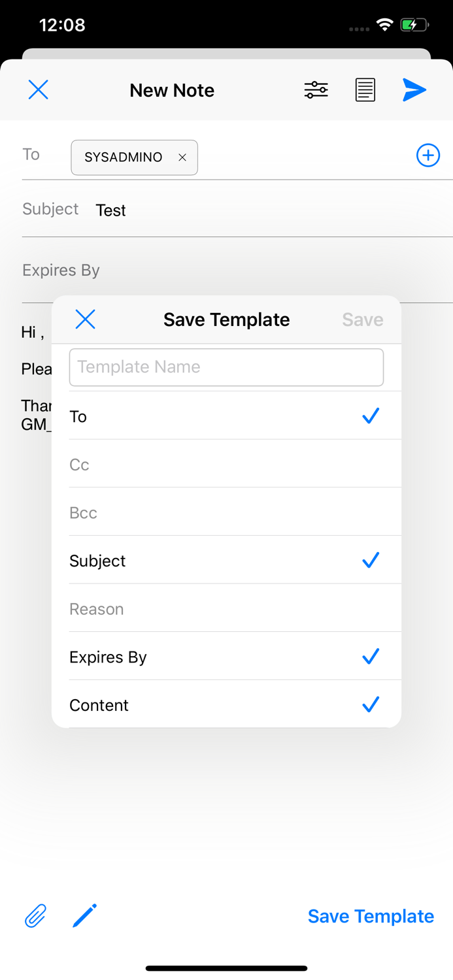This screenshot has height=980, width=453.
Task: Focus the Template Name text field
Action: pos(226,367)
